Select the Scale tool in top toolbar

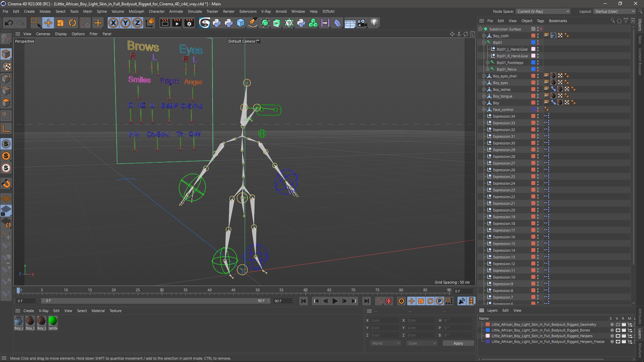click(x=60, y=23)
